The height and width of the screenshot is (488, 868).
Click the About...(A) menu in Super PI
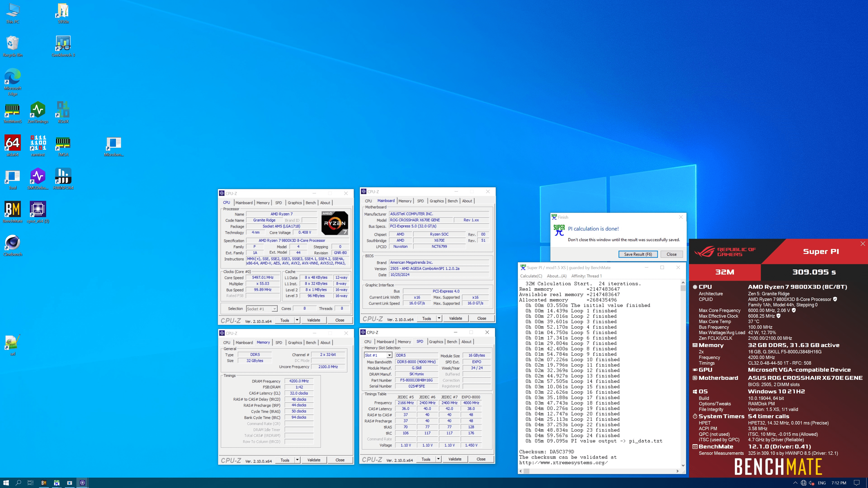coord(556,276)
